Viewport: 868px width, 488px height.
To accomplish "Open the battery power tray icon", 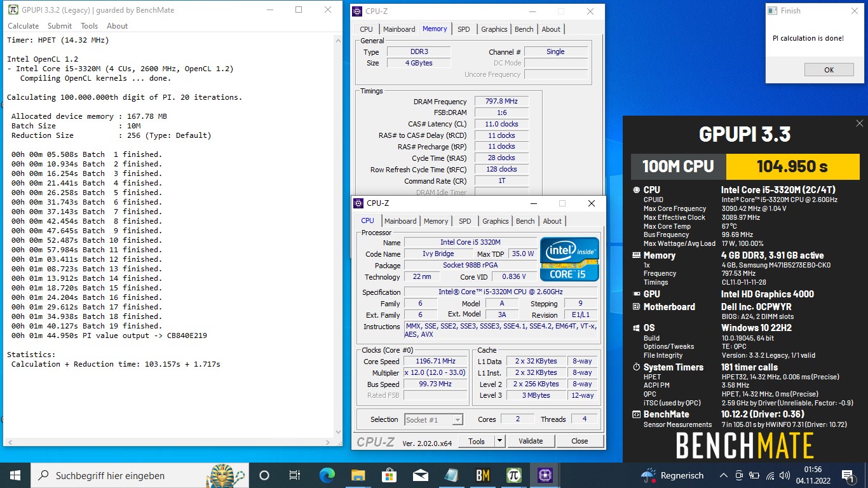I will 754,475.
